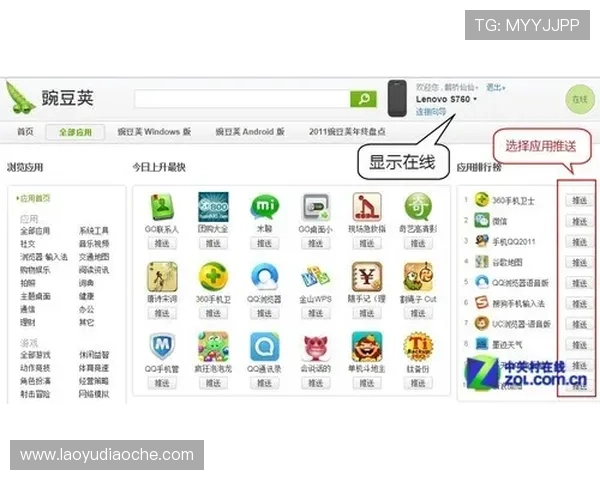Push the 米聊 app with 推送

pyautogui.click(x=264, y=243)
